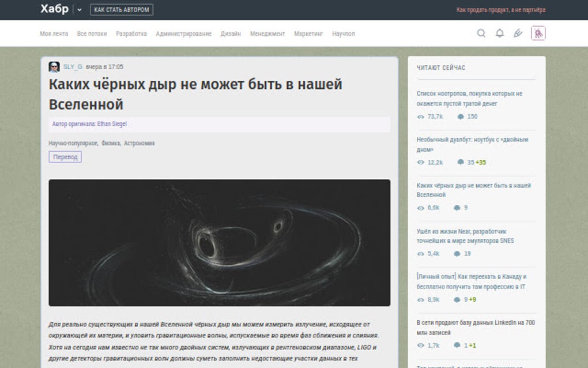The width and height of the screenshot is (588, 368).
Task: Expand the Хабр services dropdown arrow
Action: 79,10
